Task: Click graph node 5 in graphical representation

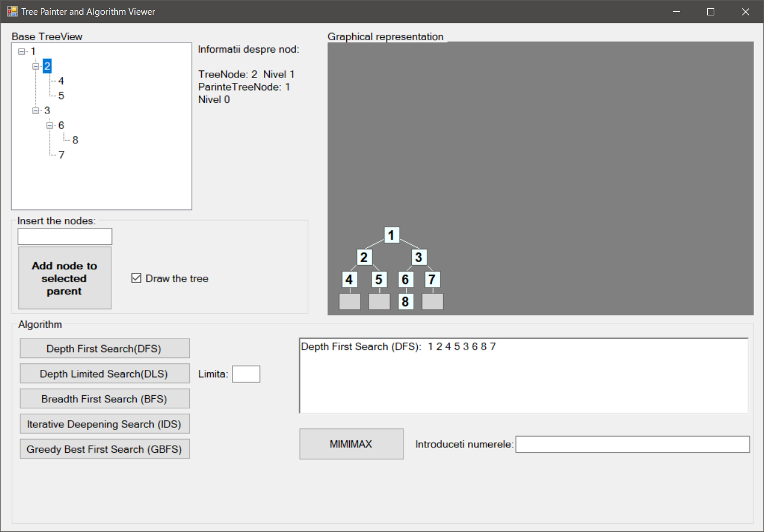Action: tap(379, 279)
